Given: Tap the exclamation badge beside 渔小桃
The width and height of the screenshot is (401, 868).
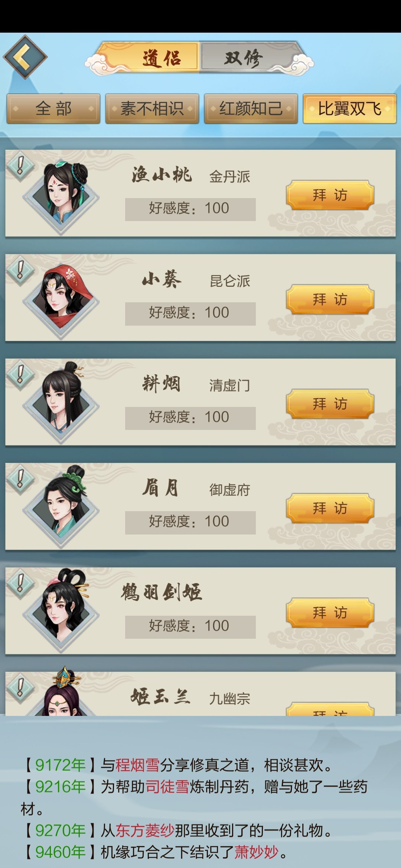Looking at the screenshot, I should [x=20, y=165].
